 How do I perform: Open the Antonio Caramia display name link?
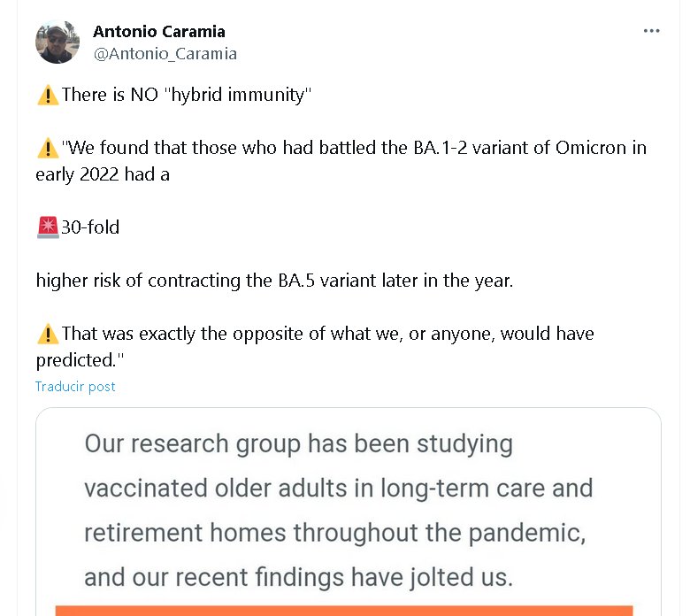pos(159,32)
